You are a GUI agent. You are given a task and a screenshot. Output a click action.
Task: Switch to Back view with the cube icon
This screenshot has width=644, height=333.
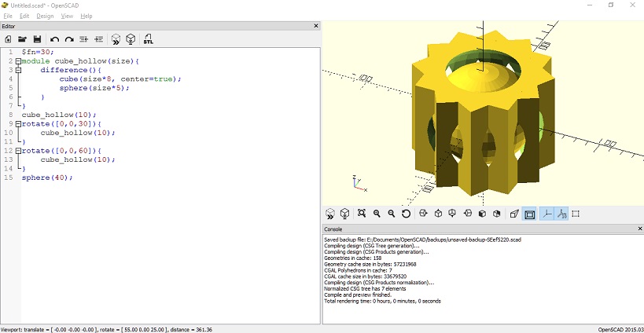(496, 214)
